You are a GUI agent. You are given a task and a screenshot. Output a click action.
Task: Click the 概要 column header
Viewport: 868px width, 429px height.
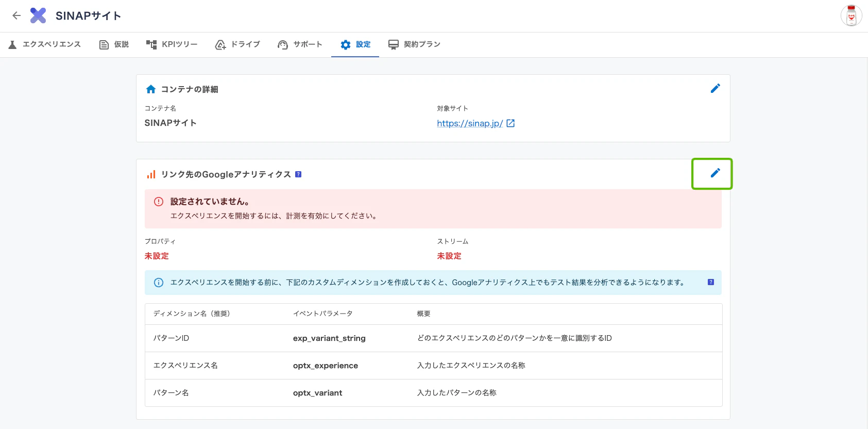[423, 313]
